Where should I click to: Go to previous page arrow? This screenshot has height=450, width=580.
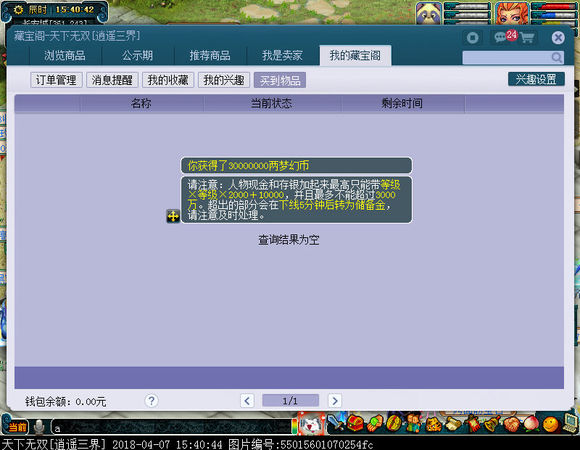pyautogui.click(x=247, y=400)
